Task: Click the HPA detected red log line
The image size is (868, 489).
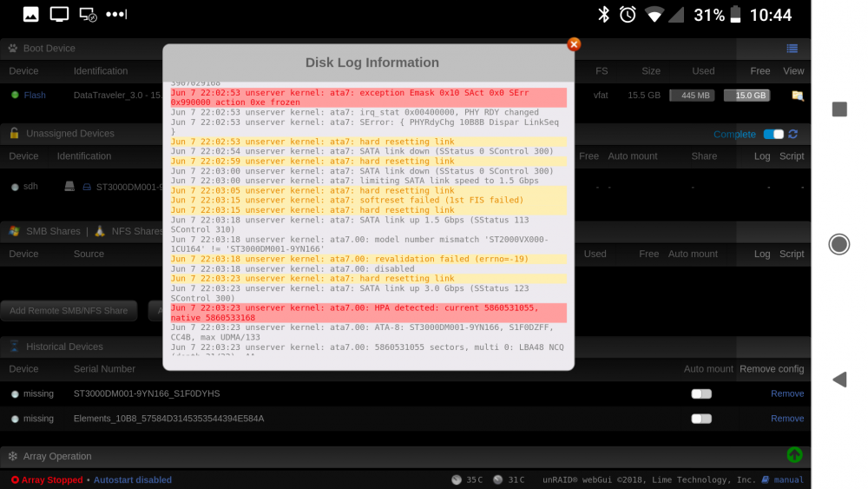Action: coord(368,313)
